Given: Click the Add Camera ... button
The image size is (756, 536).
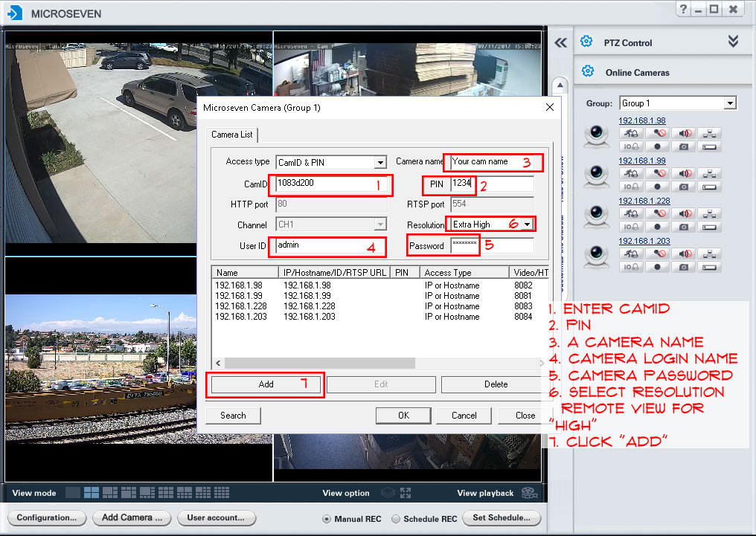Looking at the screenshot, I should pos(131,517).
